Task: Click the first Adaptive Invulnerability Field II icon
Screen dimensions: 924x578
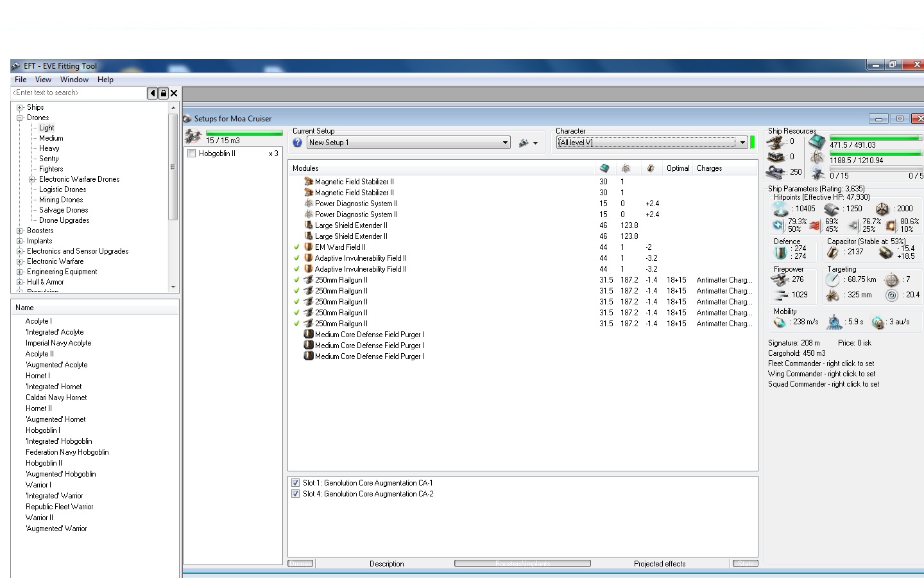Action: pyautogui.click(x=309, y=258)
